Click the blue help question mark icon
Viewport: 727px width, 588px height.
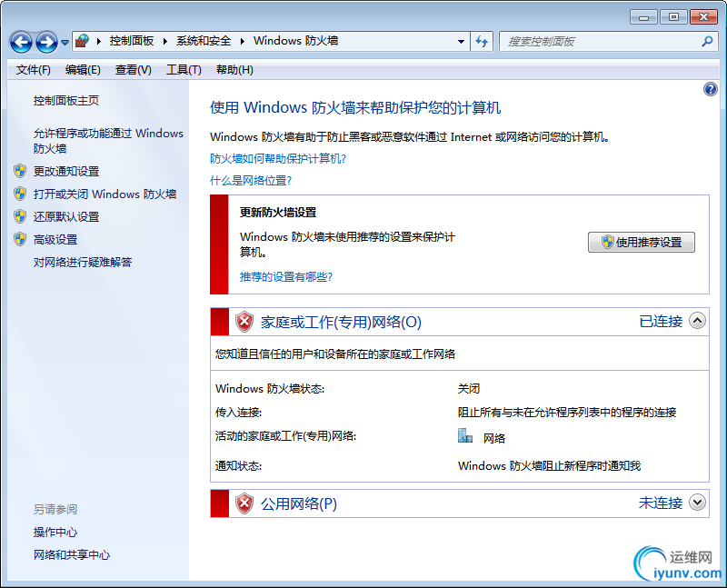coord(710,89)
